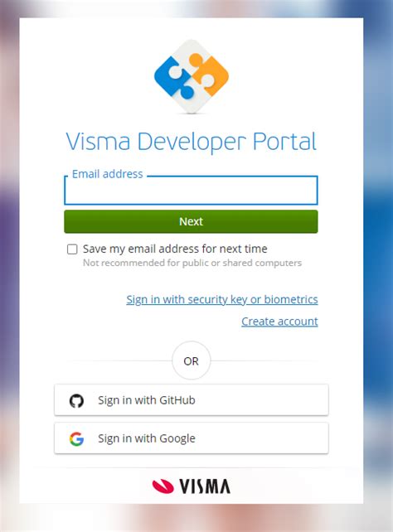Screen dimensions: 393x532
Task: Tick the save email address checkbox
Action: pos(72,249)
